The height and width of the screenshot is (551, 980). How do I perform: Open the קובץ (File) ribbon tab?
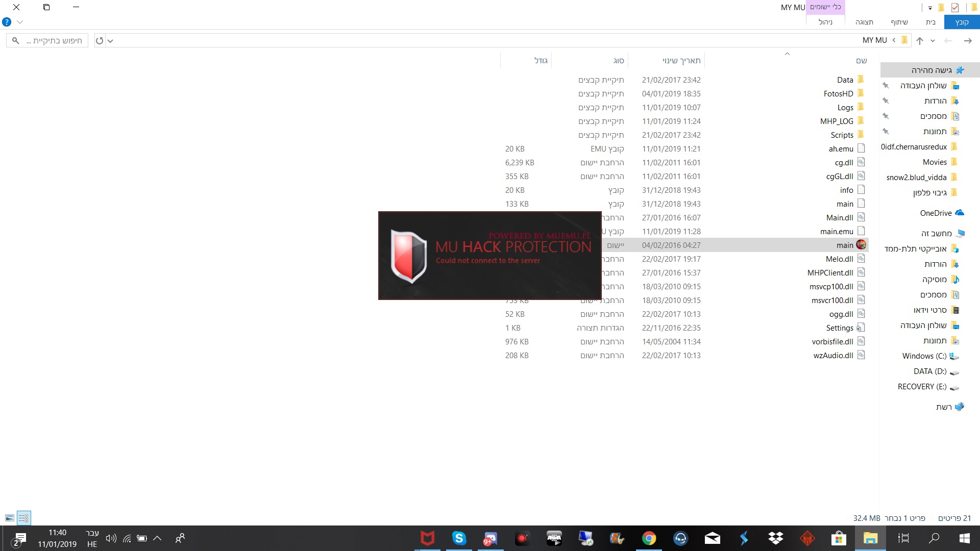(x=962, y=22)
